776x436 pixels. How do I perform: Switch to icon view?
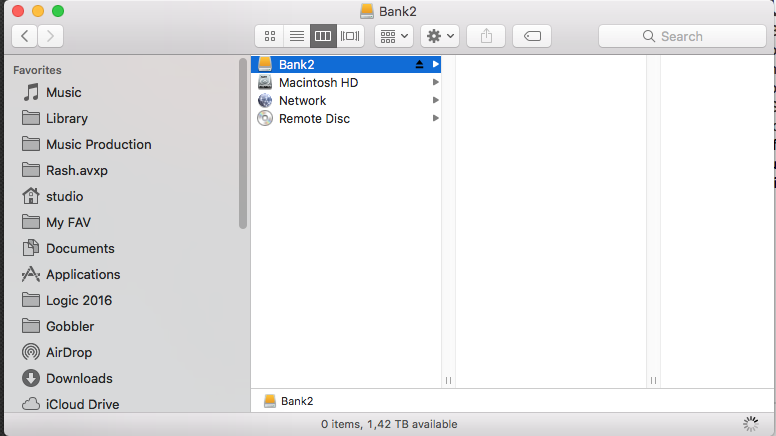point(270,36)
